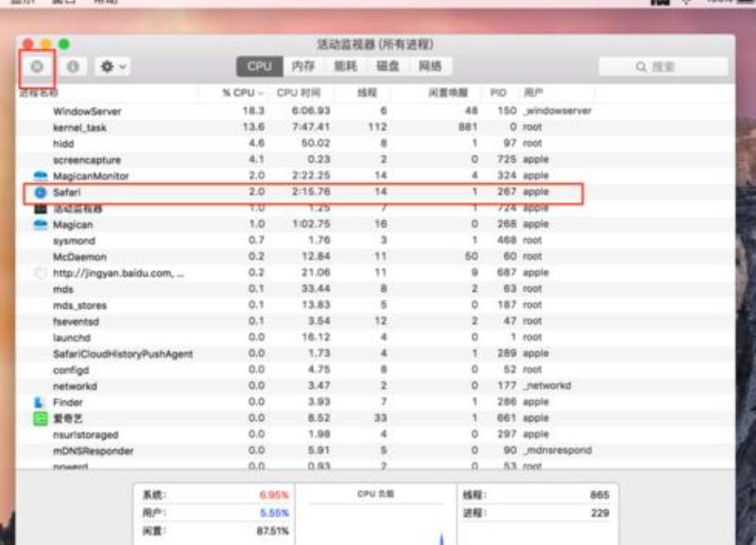This screenshot has width=756, height=545.
Task: Click the Magican app icon row
Action: pyautogui.click(x=41, y=225)
